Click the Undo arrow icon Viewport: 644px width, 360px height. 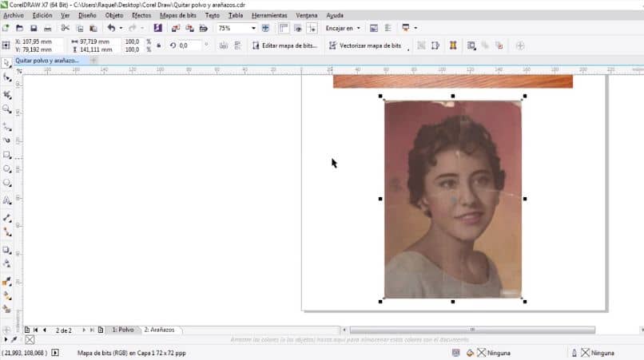pos(111,28)
